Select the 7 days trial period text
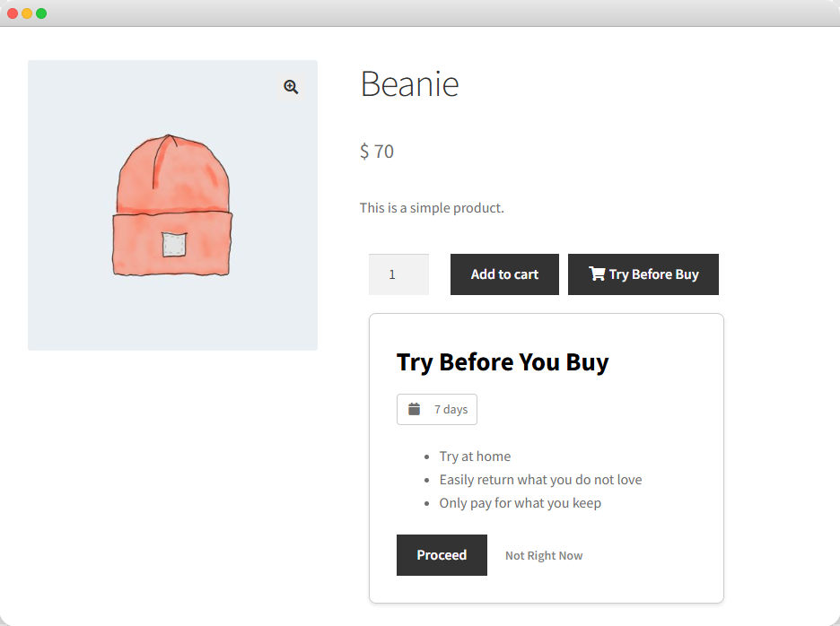840x626 pixels. point(451,409)
